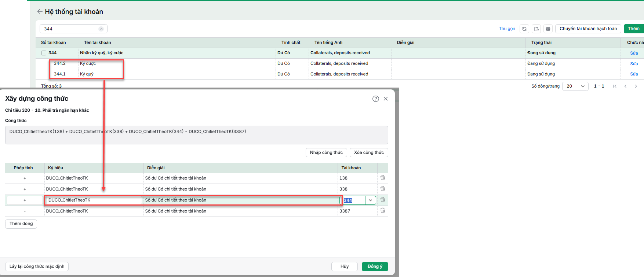Restore defaults with Lấy lại công thức mặc định
Screen dimensions: 644x277
point(37,266)
